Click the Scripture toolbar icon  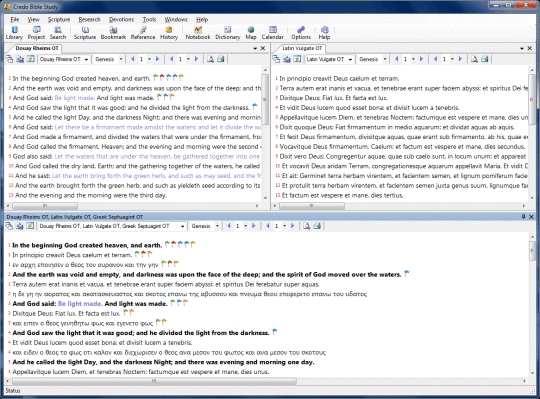(x=85, y=33)
